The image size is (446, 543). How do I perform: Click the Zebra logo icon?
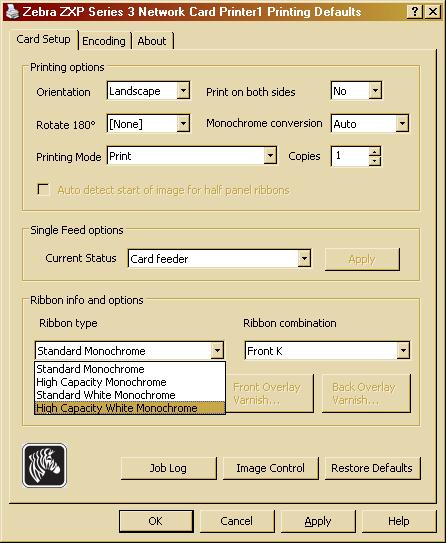tap(44, 465)
